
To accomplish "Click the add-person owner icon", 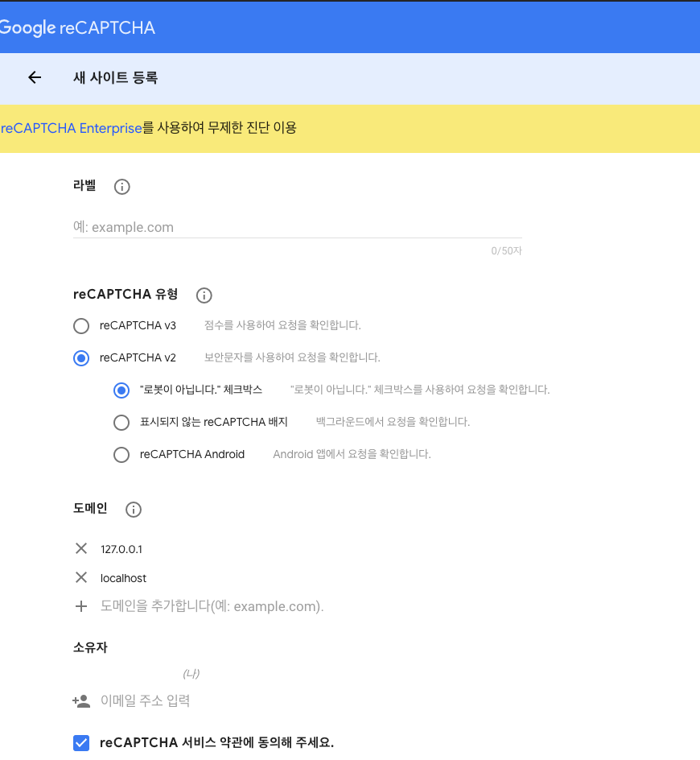I will (81, 701).
